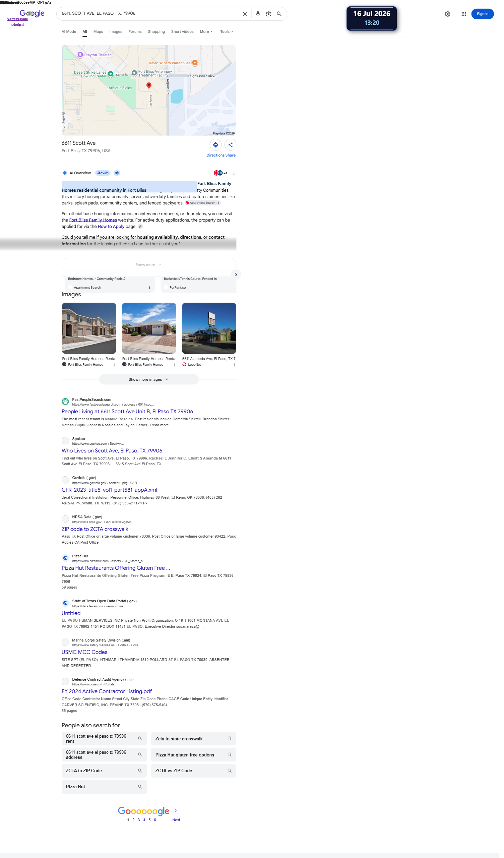This screenshot has height=858, width=504.
Task: Open FY 2024 Active Contractor Listing.pdf result
Action: coord(108,697)
